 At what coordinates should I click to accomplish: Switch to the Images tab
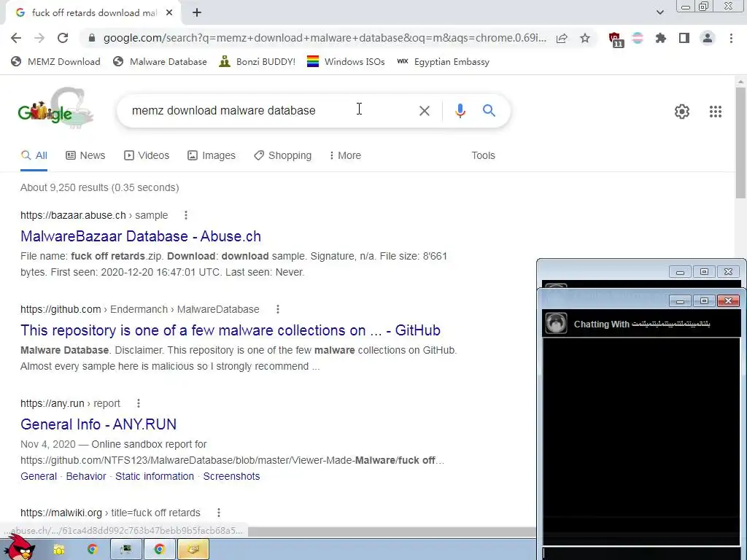(x=211, y=155)
